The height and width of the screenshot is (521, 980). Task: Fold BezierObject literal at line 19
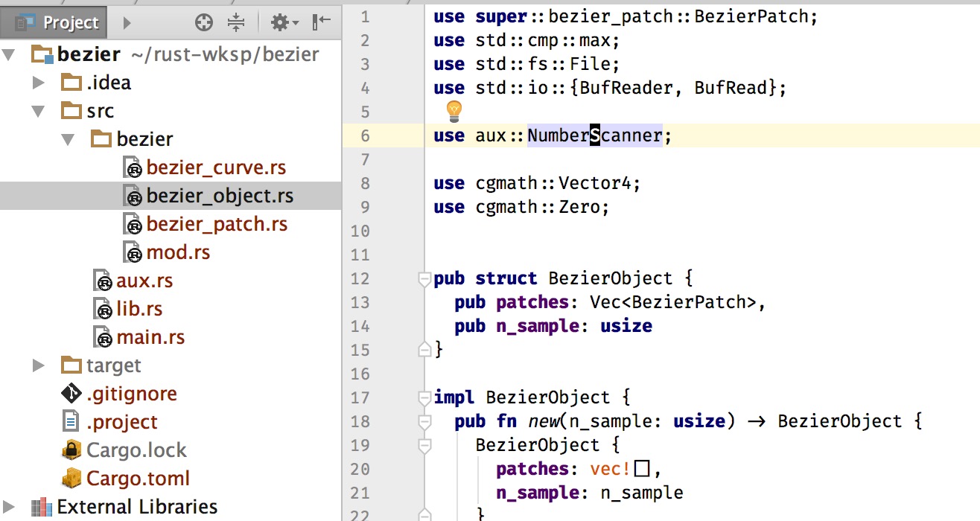(x=424, y=446)
